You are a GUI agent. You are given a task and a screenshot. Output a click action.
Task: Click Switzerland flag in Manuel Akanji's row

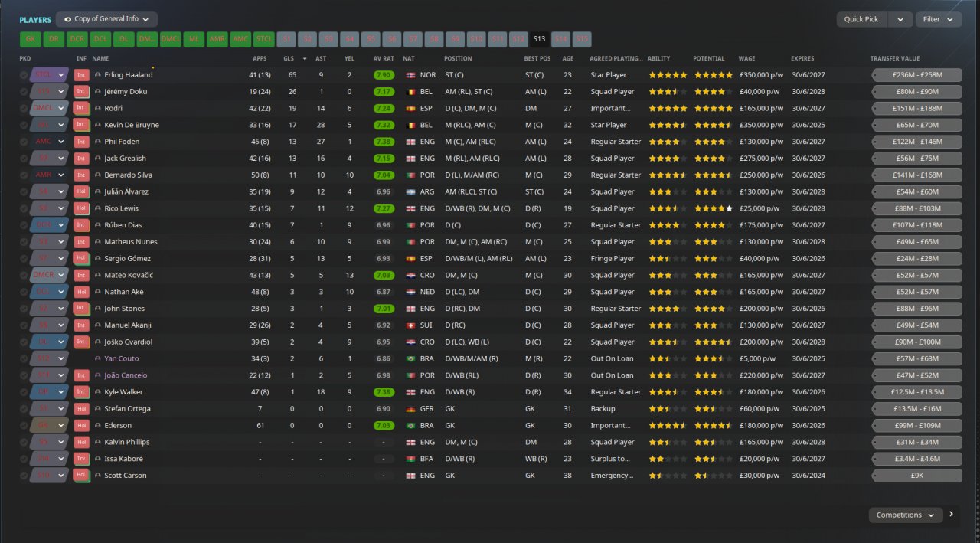[x=410, y=325]
